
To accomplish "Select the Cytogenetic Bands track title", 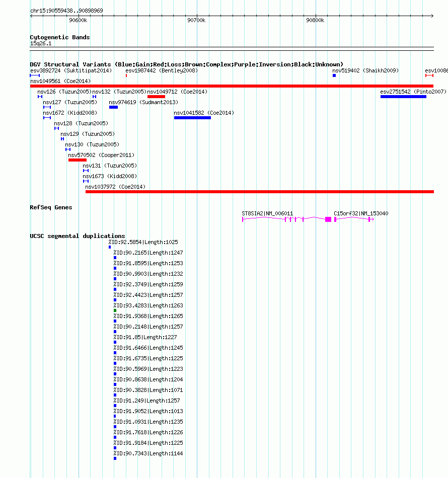I will (60, 37).
